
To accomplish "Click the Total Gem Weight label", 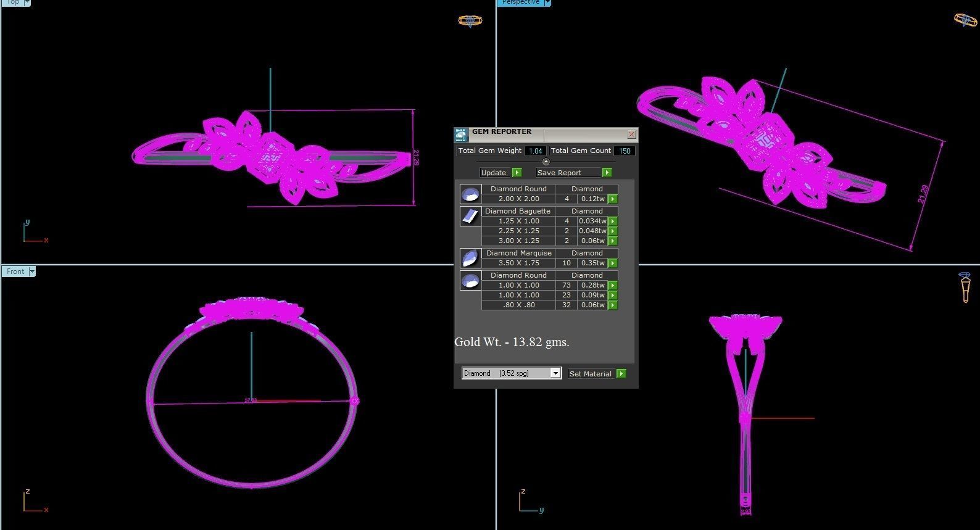I will tap(490, 151).
